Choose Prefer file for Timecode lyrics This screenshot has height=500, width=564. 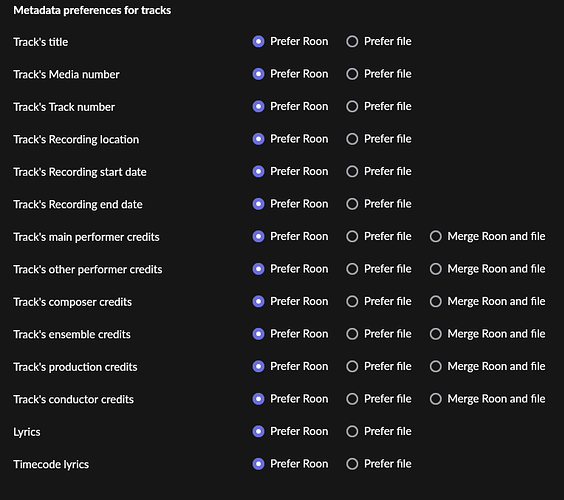352,464
